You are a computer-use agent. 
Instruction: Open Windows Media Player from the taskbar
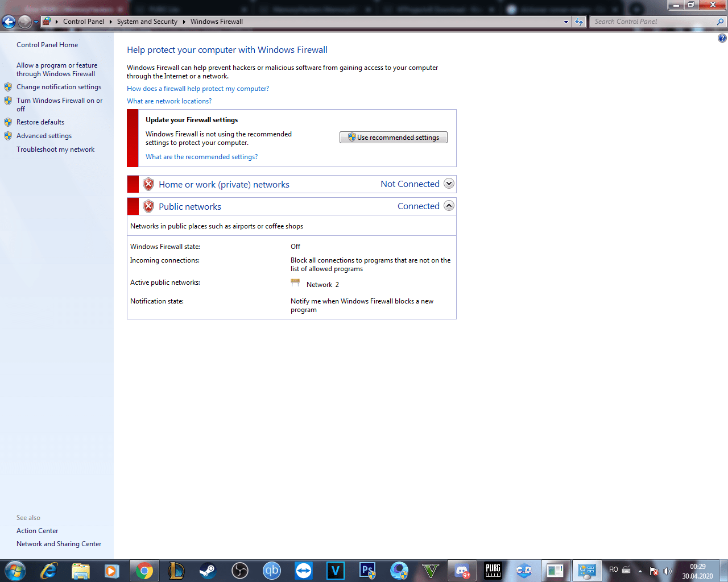point(111,571)
